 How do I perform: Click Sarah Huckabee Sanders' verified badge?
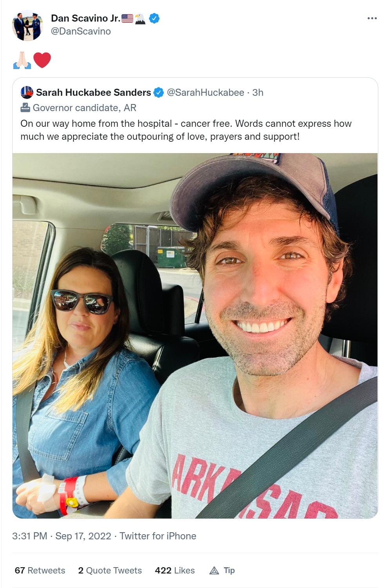[158, 93]
